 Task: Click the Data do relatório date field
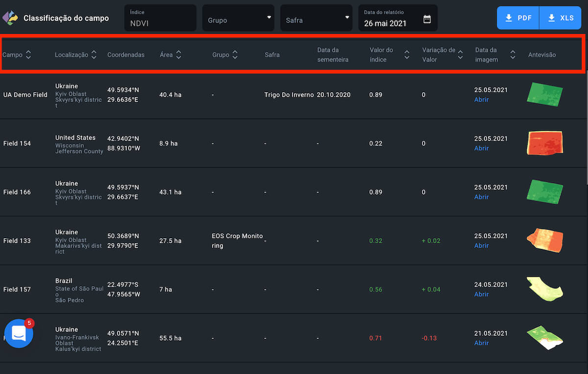(x=391, y=19)
